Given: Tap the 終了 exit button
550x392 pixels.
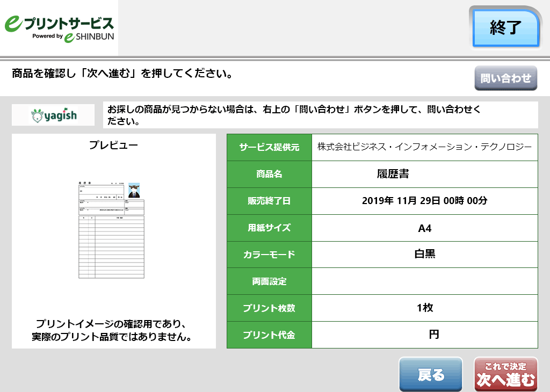Looking at the screenshot, I should [505, 28].
